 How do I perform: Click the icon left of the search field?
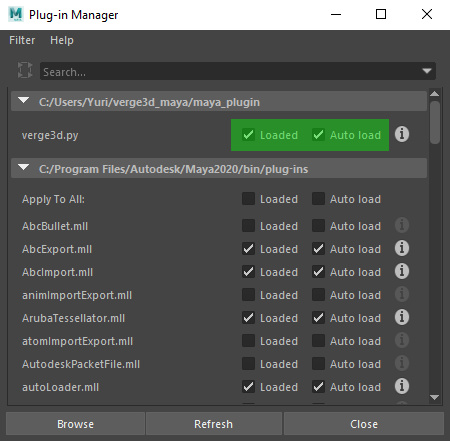click(x=25, y=70)
